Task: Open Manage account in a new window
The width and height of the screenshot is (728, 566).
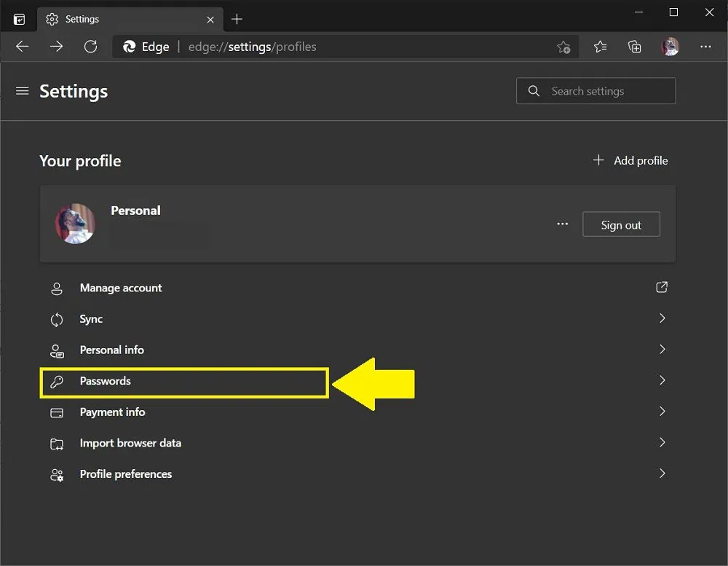Action: (661, 287)
